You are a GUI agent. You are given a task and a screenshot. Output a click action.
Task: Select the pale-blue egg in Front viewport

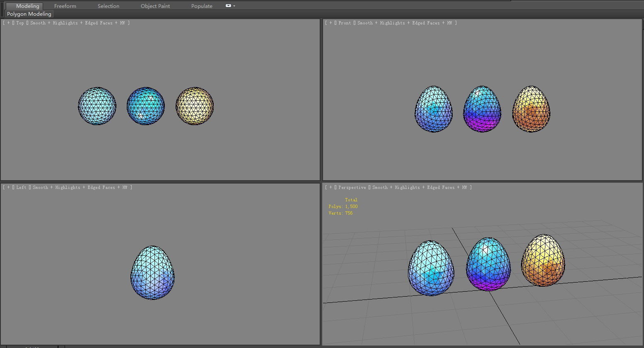pos(434,109)
